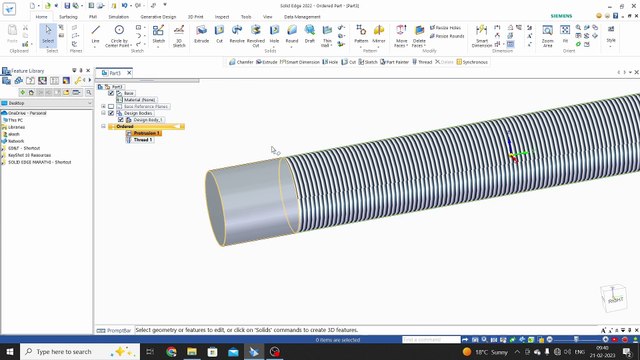Activate Smart Dimension tool
Screen dimensions: 640x360
[482, 36]
